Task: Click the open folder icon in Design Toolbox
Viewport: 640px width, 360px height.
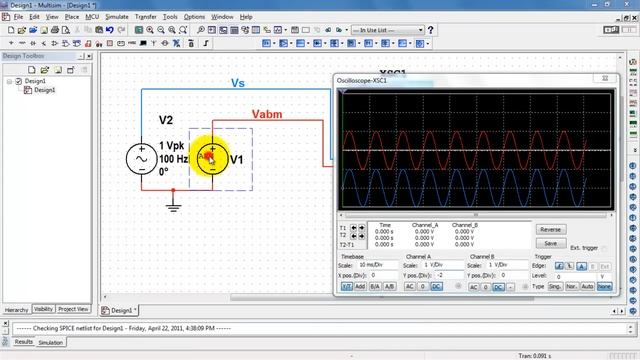Action: [x=44, y=70]
